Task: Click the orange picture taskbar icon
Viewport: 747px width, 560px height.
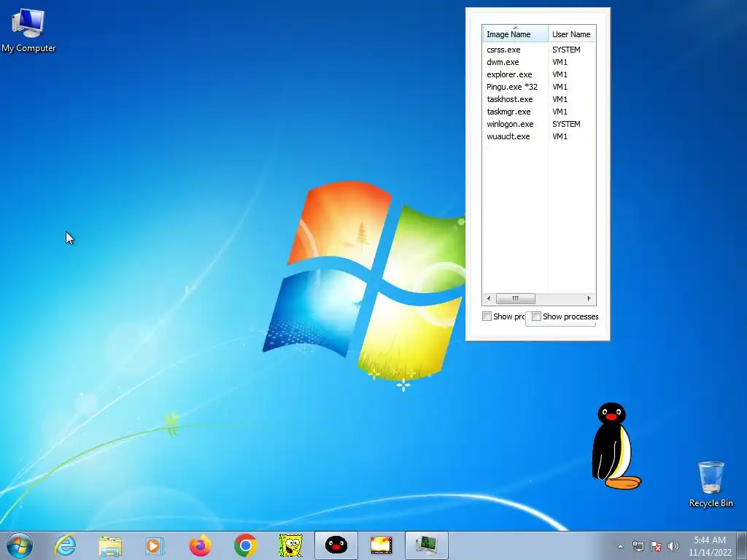Action: [381, 545]
